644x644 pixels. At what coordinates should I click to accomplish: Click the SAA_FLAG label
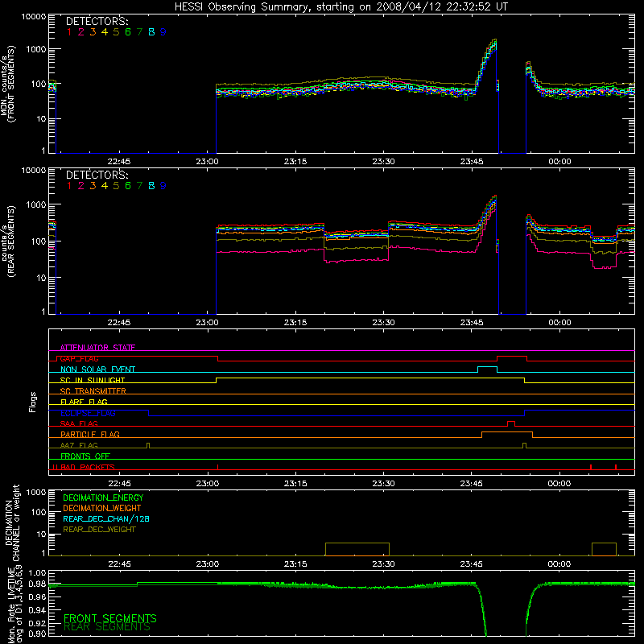click(x=79, y=423)
